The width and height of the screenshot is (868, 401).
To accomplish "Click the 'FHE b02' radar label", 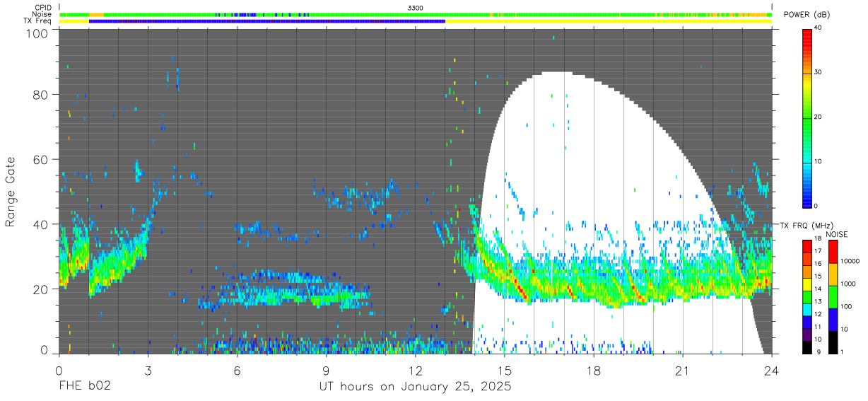I will click(84, 387).
